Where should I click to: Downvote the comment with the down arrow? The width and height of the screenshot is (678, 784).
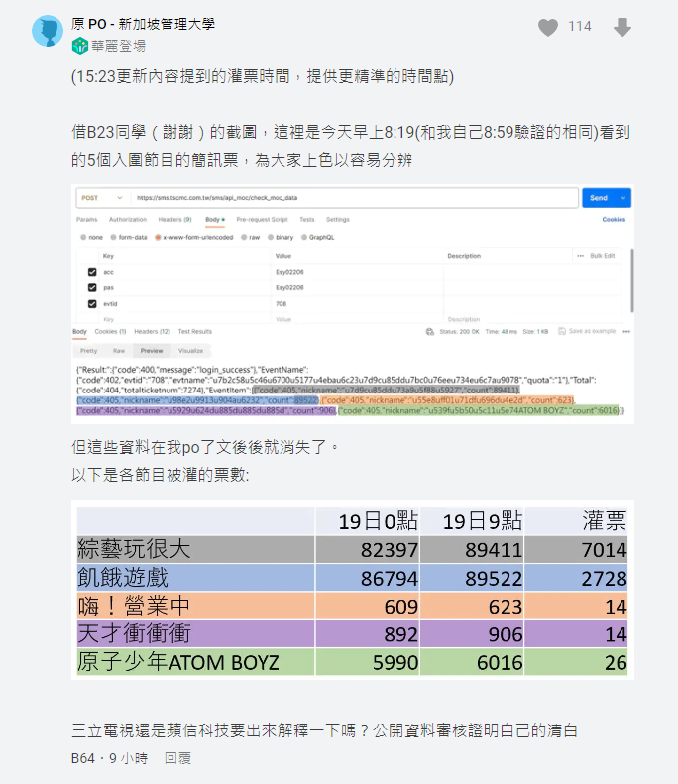coord(622,27)
